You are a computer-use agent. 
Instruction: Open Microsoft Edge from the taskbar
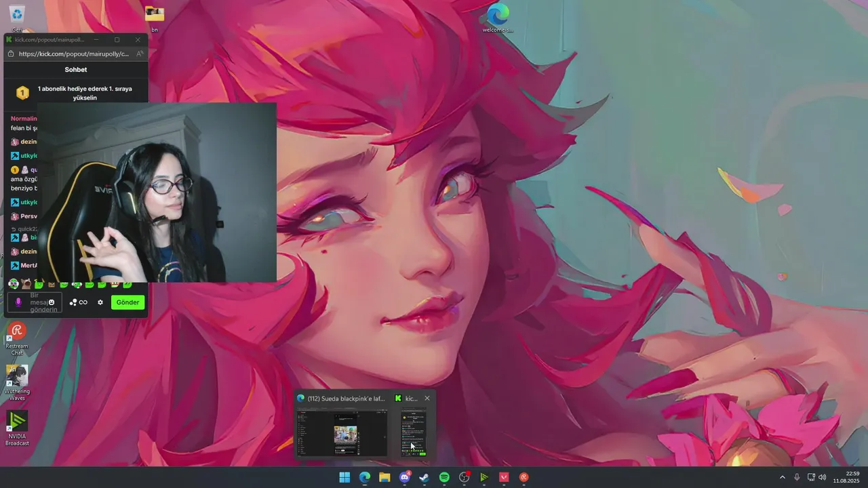click(365, 477)
